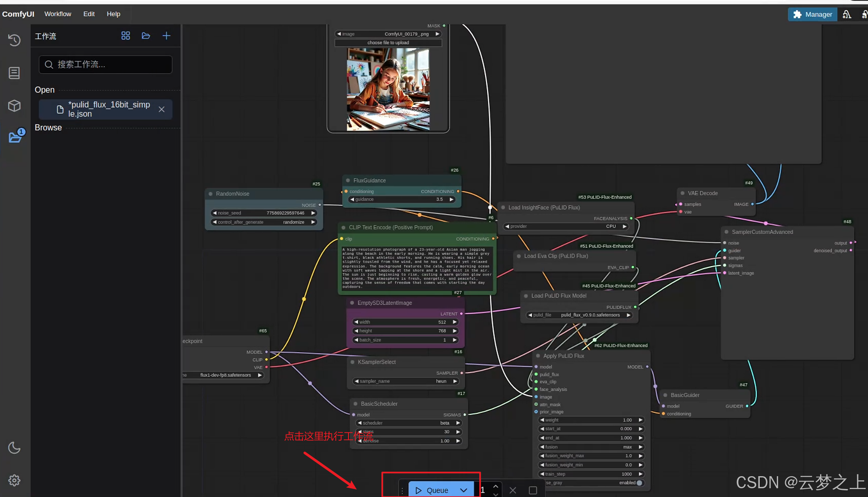Collapse the KSamplerSelect node dot
The image size is (868, 497).
[353, 362]
